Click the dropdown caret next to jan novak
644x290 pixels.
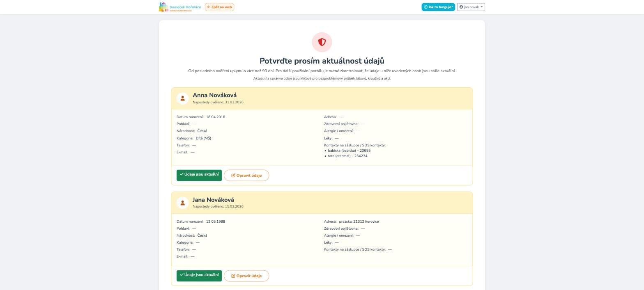pos(482,7)
